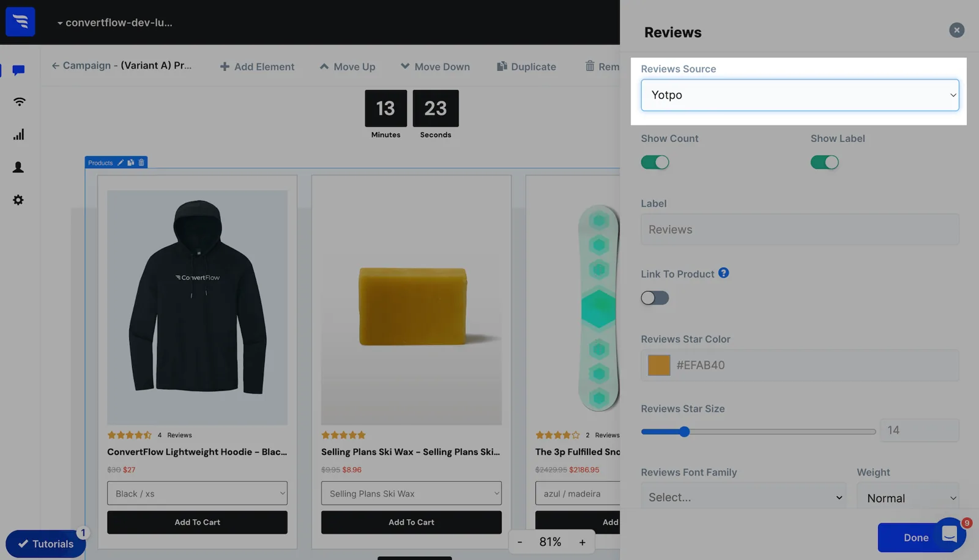
Task: Open the analytics bar chart icon
Action: tap(19, 134)
